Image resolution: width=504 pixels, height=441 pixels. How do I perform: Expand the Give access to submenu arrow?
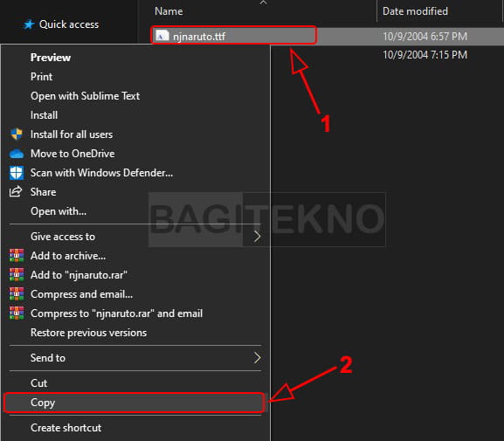coord(257,237)
